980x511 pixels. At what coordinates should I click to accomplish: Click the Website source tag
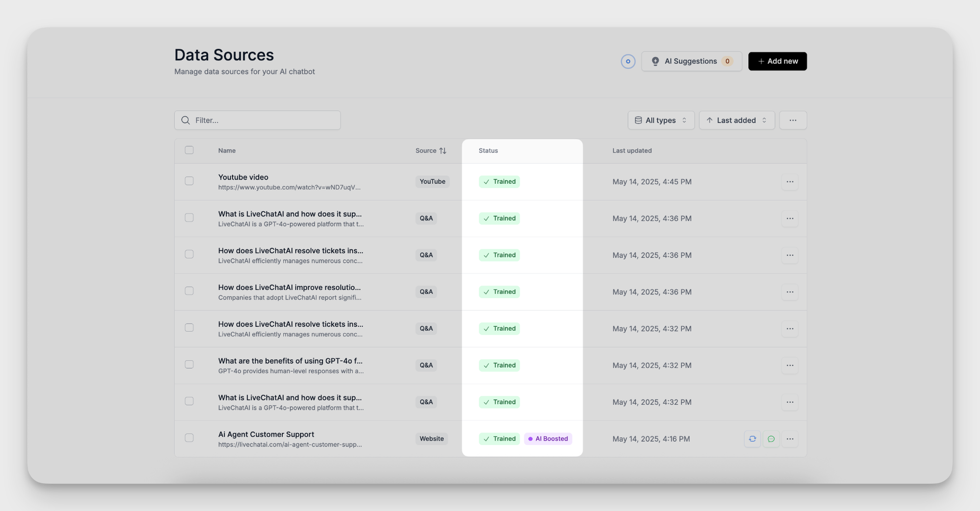click(x=432, y=439)
